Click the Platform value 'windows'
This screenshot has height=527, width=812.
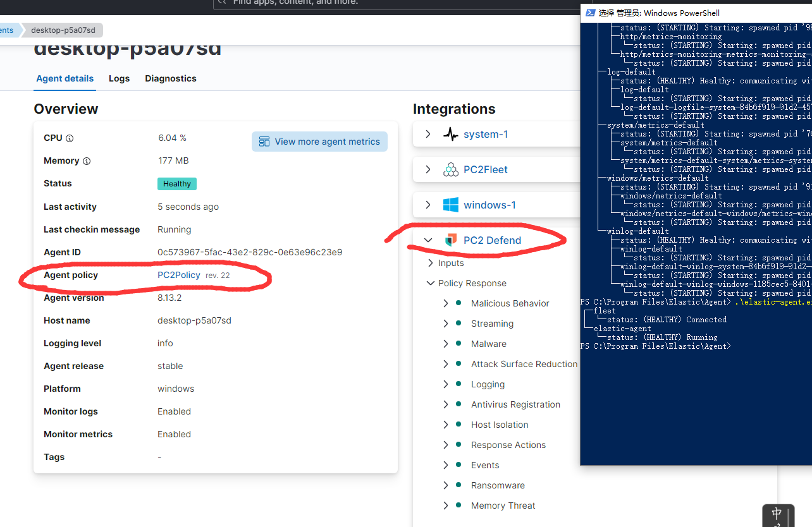pos(176,389)
